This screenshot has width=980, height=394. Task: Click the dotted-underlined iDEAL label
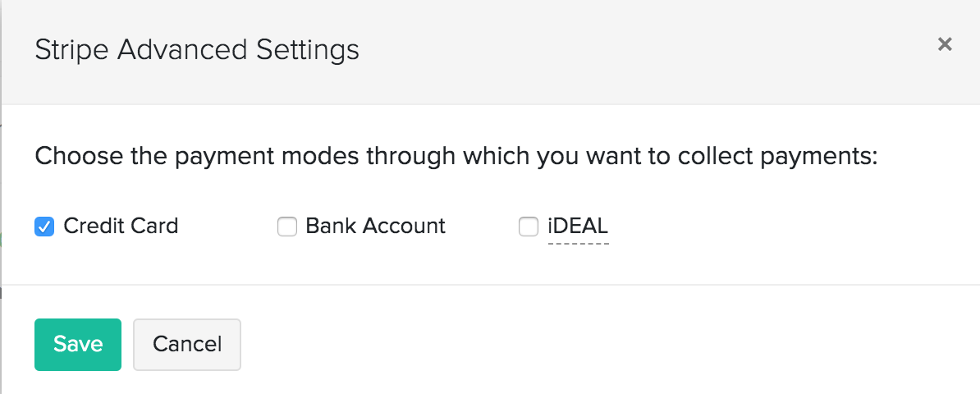(x=578, y=226)
